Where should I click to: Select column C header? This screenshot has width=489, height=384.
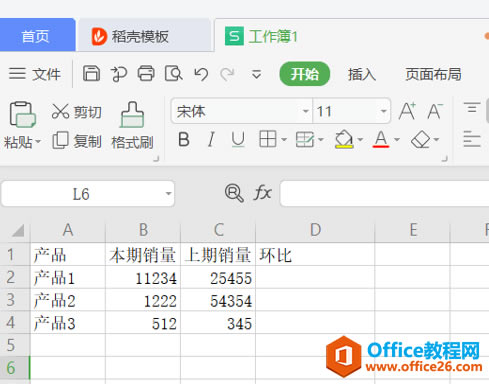click(x=218, y=230)
